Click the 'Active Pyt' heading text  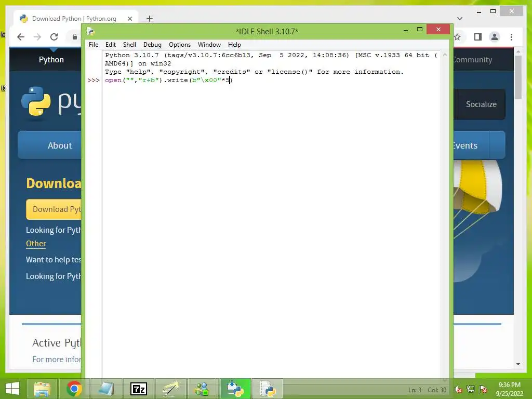click(x=57, y=343)
